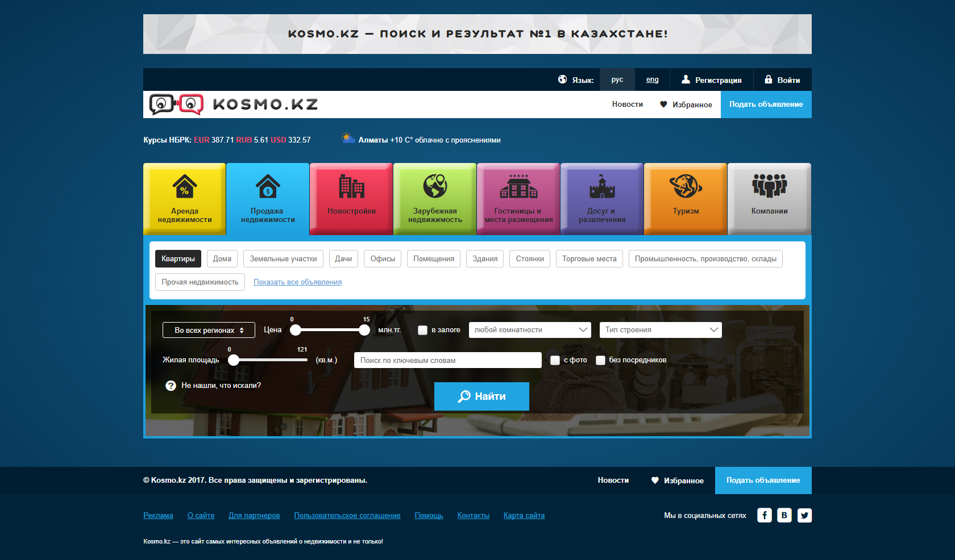Click the Войти link
This screenshot has height=560, width=955.
tap(789, 80)
